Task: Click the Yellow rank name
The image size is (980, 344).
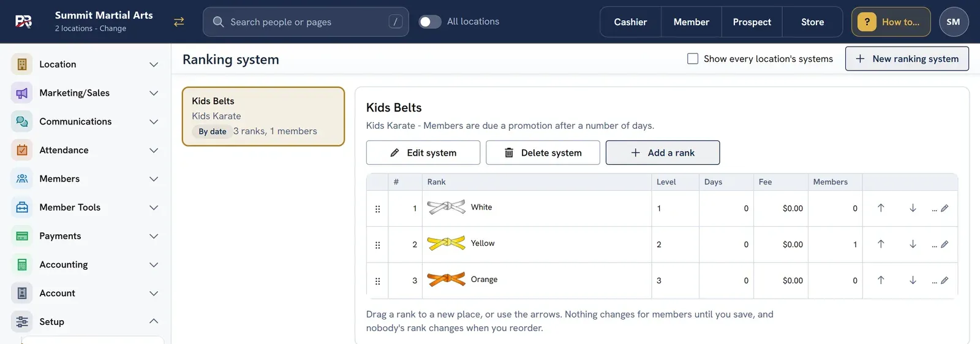Action: [x=483, y=243]
